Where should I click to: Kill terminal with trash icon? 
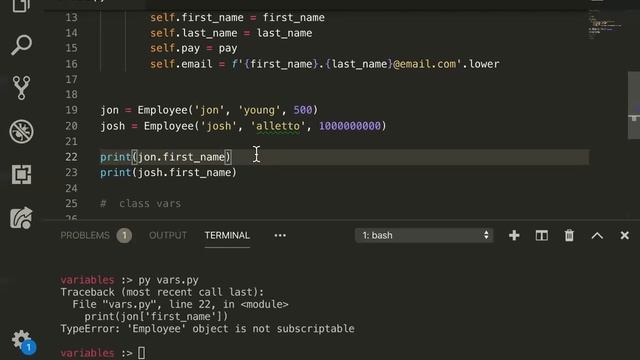(569, 236)
